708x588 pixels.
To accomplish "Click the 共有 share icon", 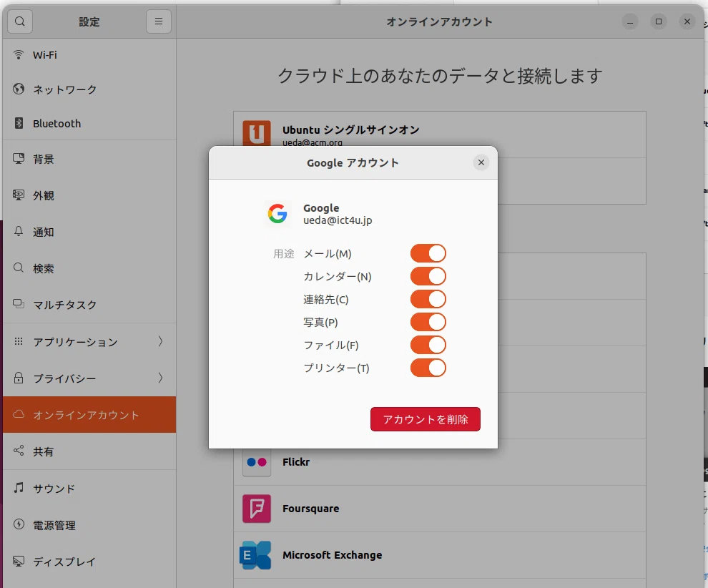I will (x=19, y=451).
